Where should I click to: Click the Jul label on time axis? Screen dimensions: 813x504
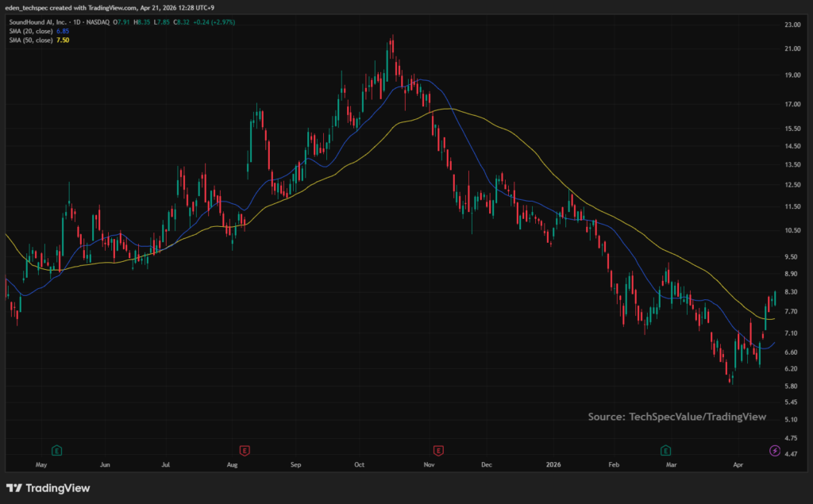(x=166, y=464)
